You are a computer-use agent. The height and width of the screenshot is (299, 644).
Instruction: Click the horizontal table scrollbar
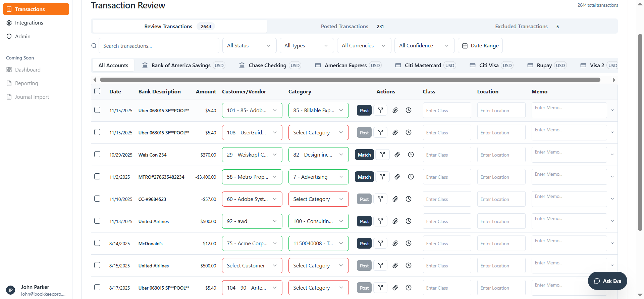pyautogui.click(x=350, y=80)
